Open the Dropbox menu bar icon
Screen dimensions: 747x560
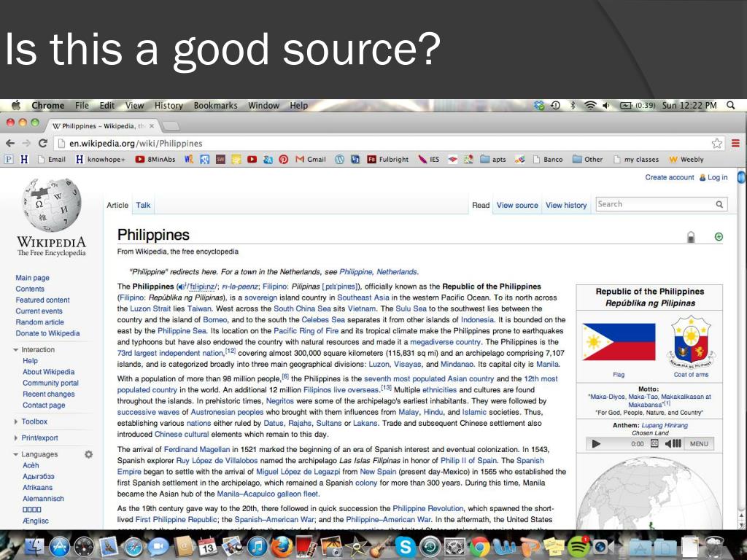click(539, 105)
